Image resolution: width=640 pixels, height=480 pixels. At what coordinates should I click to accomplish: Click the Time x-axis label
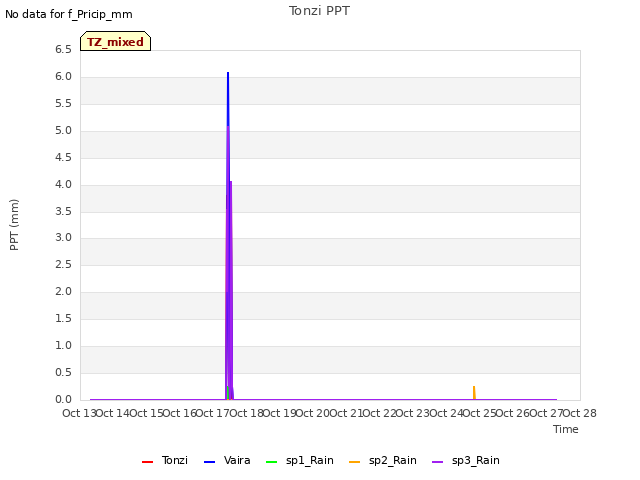tap(566, 429)
